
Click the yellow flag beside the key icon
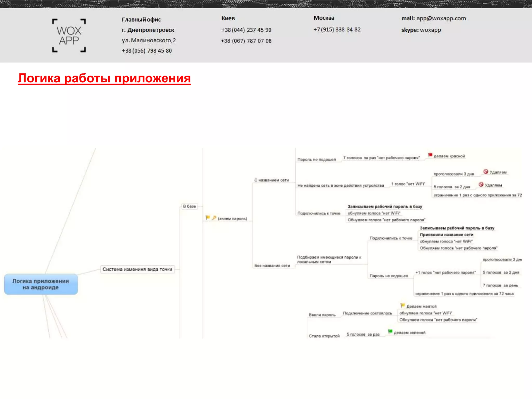[x=208, y=217]
